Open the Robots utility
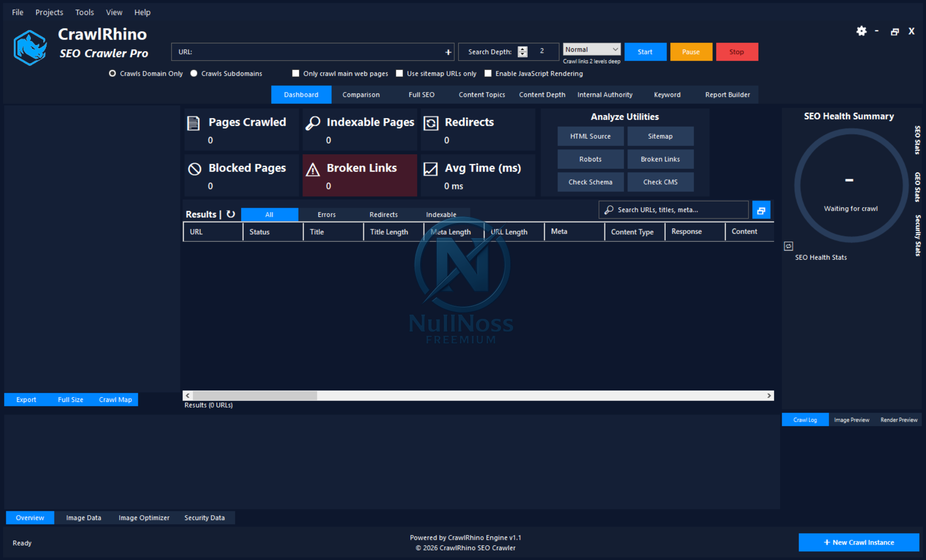Viewport: 926px width, 560px height. (x=590, y=160)
